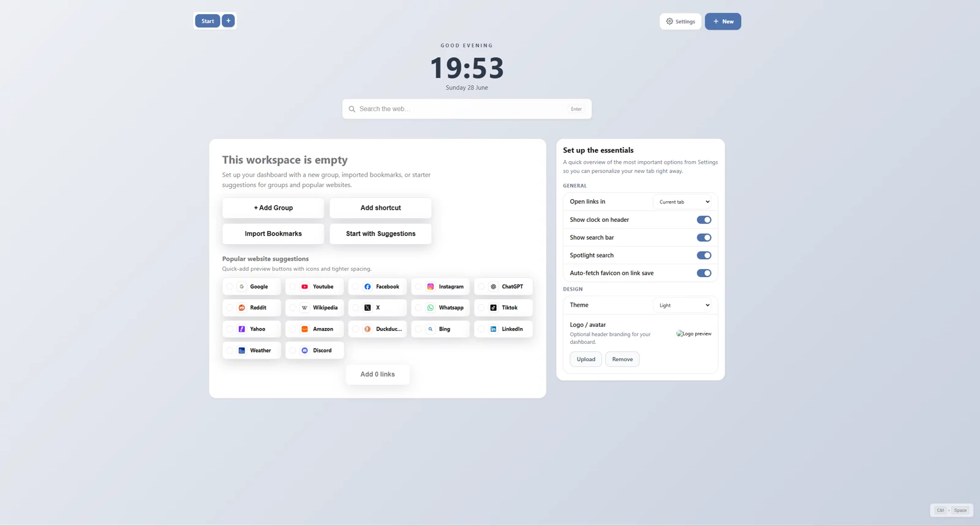Click the DuckDuckGo logo icon

click(x=367, y=329)
